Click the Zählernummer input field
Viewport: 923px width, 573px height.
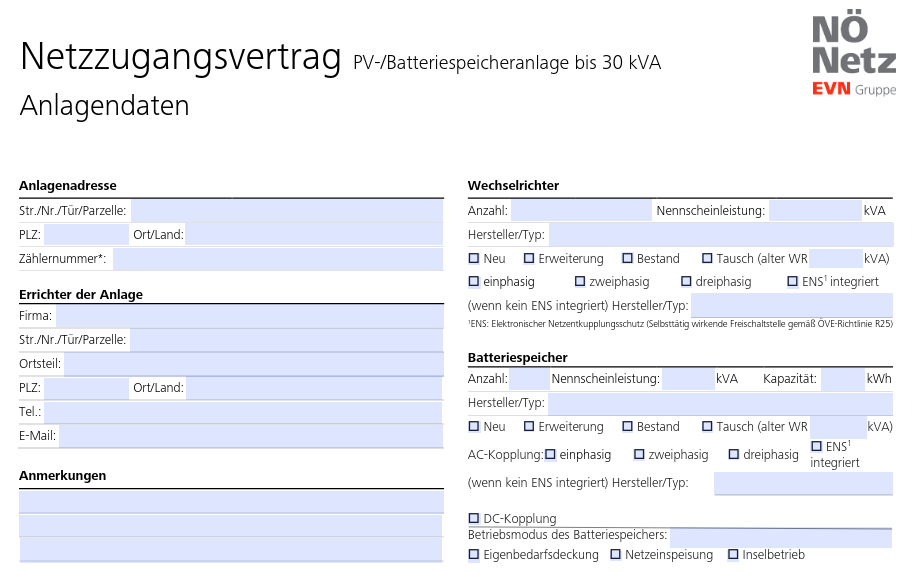pos(278,259)
